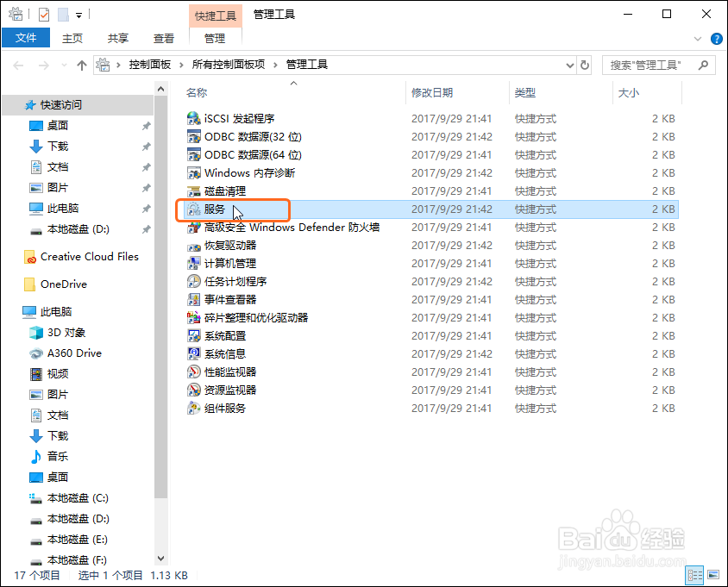Screen dimensions: 728x587
Task: Select the Windows 内存诊断 icon
Action: tap(235, 172)
